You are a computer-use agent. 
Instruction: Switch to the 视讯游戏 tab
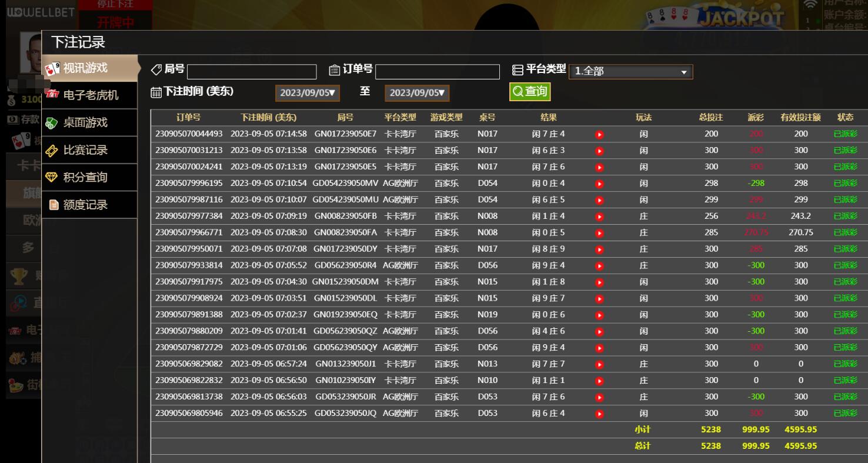click(x=90, y=68)
